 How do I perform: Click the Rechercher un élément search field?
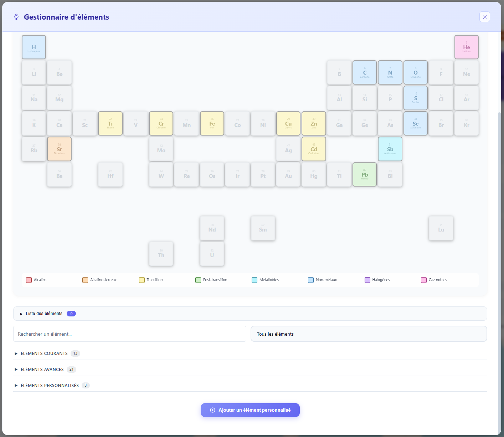click(x=129, y=334)
